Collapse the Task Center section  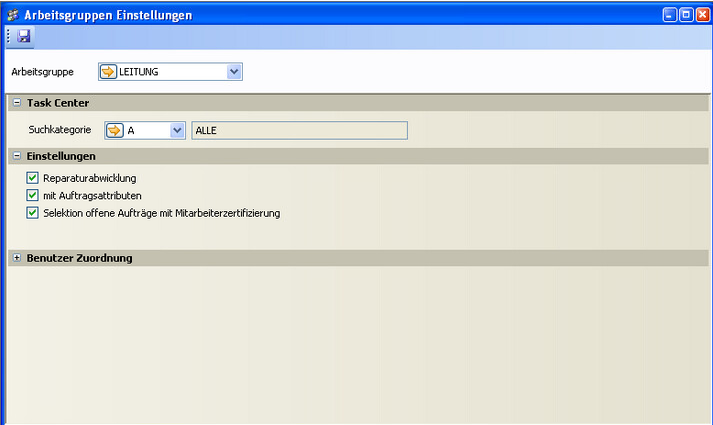pyautogui.click(x=17, y=103)
